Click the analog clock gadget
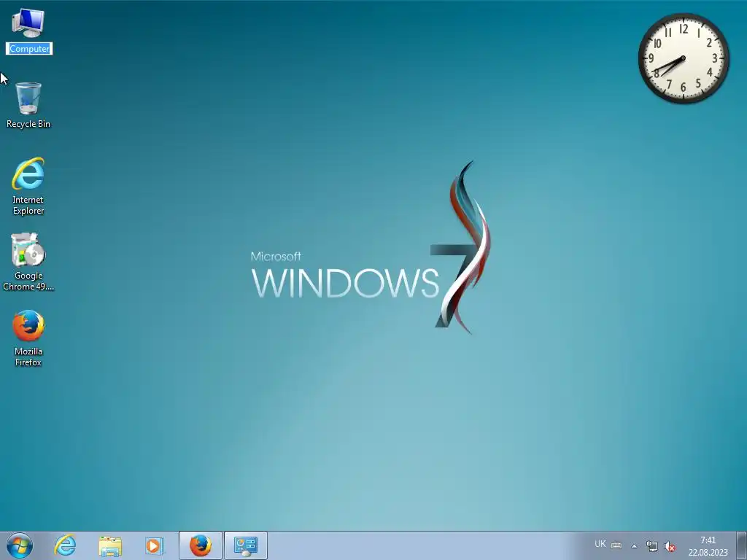This screenshot has width=747, height=560. [684, 58]
